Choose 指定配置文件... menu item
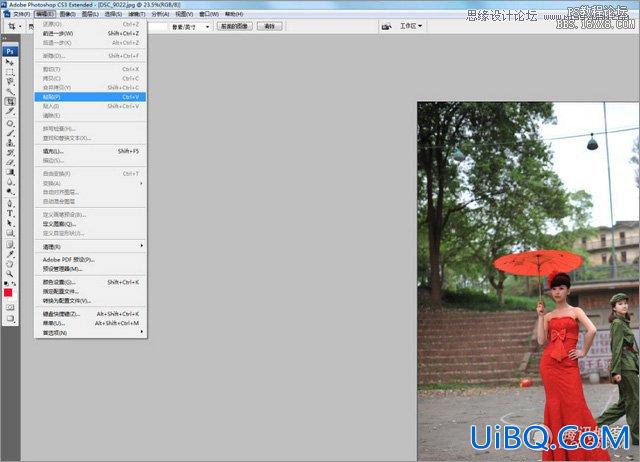 pos(90,291)
